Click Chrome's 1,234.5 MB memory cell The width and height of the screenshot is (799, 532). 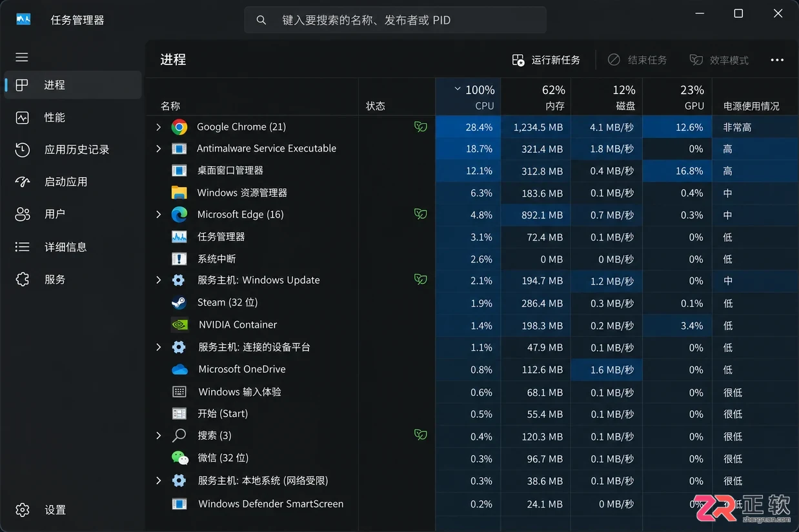tap(536, 128)
